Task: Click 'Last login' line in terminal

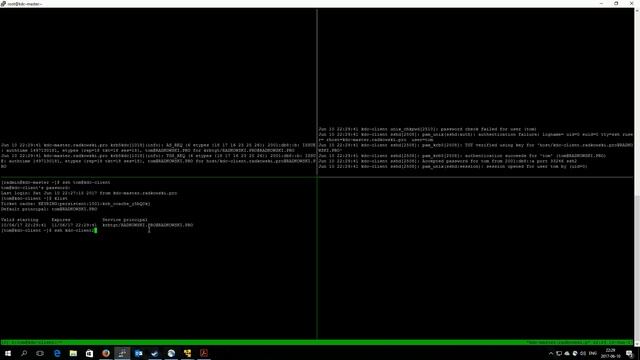Action: point(89,193)
